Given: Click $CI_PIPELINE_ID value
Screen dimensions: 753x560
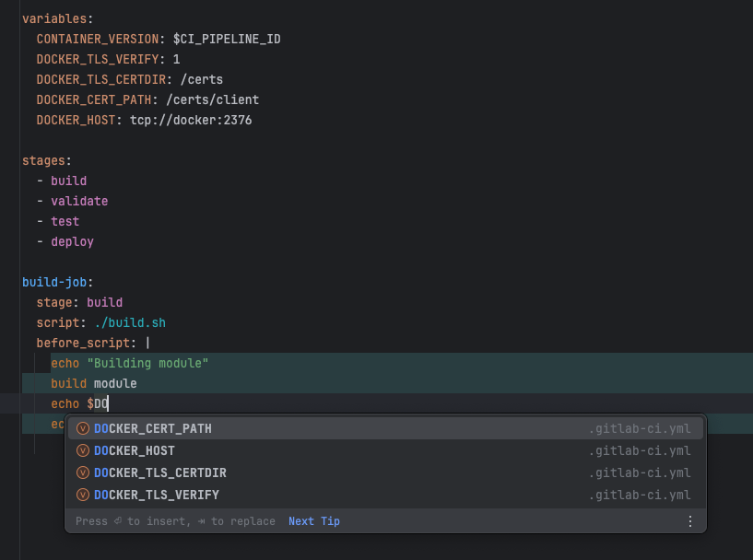Looking at the screenshot, I should tap(227, 39).
